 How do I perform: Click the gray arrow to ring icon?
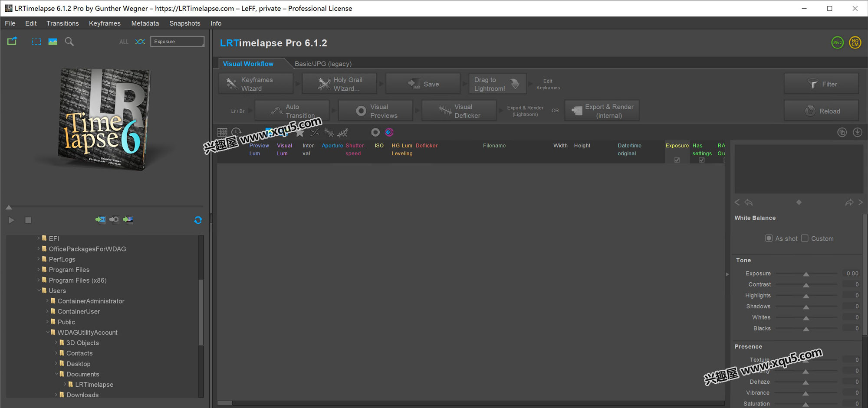coord(114,220)
